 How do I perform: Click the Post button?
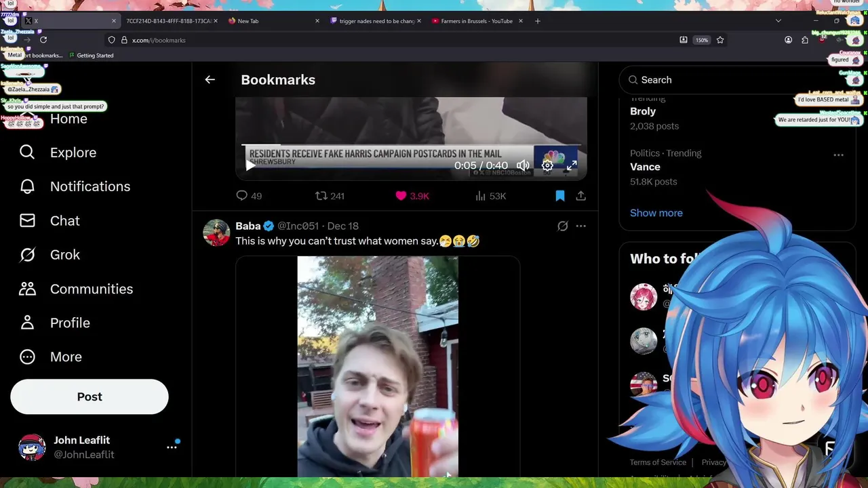[x=90, y=396]
